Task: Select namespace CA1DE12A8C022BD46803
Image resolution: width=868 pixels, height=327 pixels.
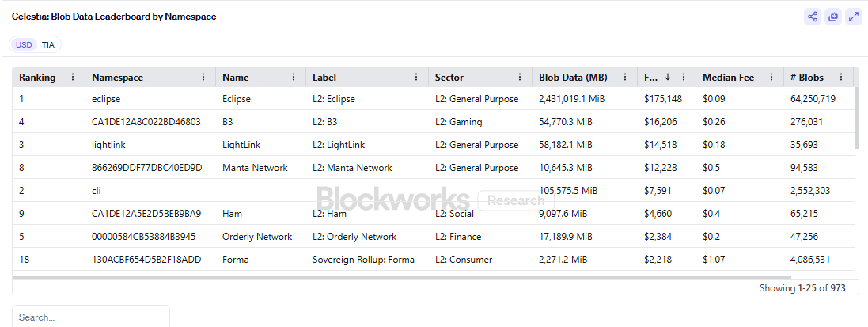Action: click(x=146, y=122)
